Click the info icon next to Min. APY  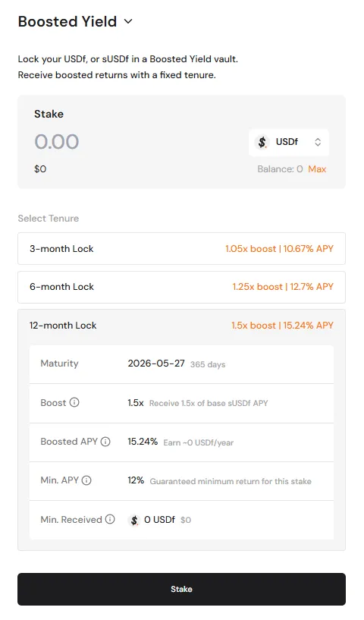click(86, 480)
